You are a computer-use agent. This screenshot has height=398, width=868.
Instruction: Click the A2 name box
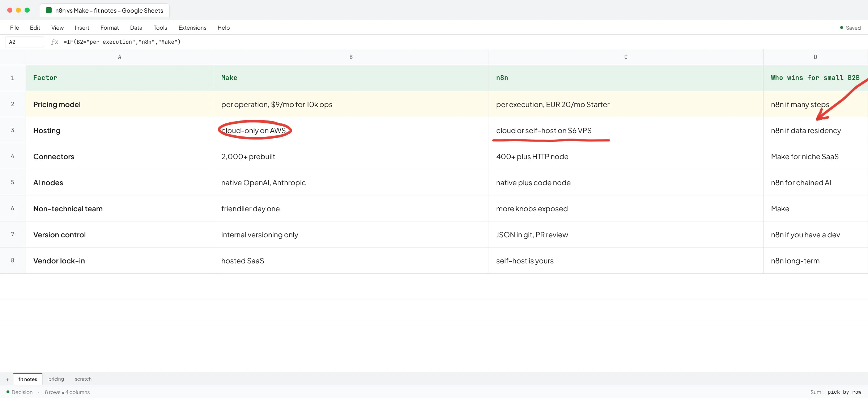tap(25, 42)
